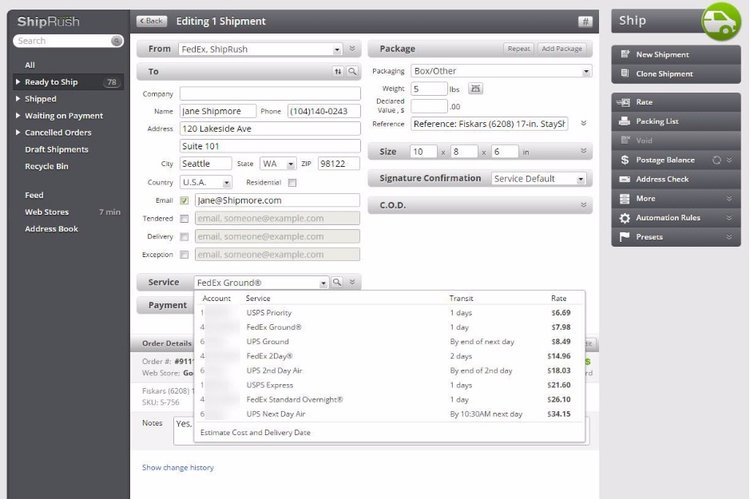Select FedEx 2Day service at $14.96
750x499 pixels.
(x=389, y=356)
